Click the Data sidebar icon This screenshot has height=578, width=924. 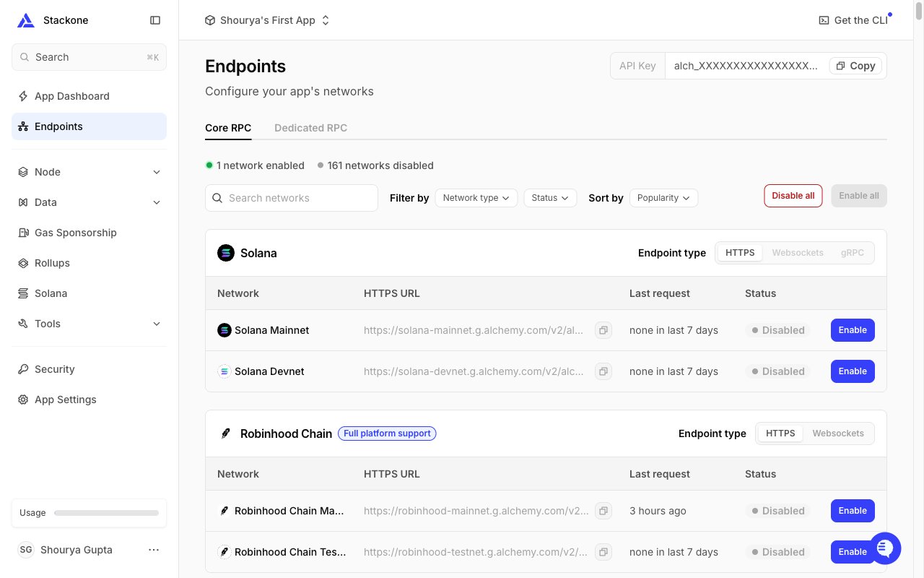[23, 202]
